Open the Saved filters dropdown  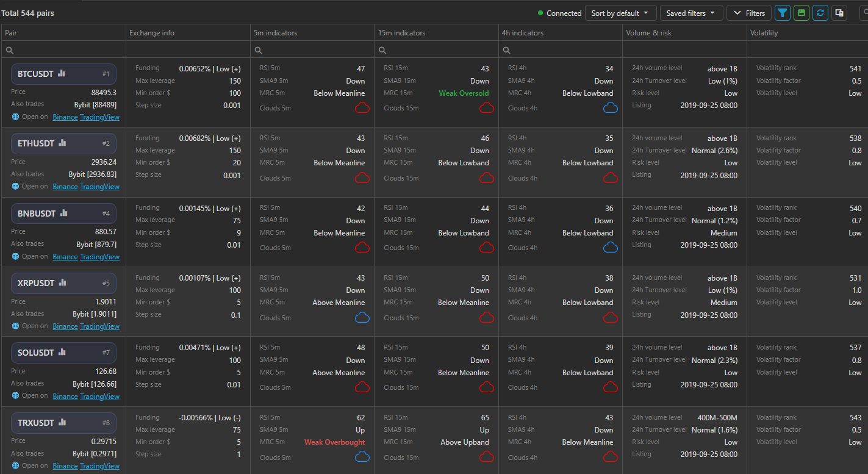(x=691, y=13)
